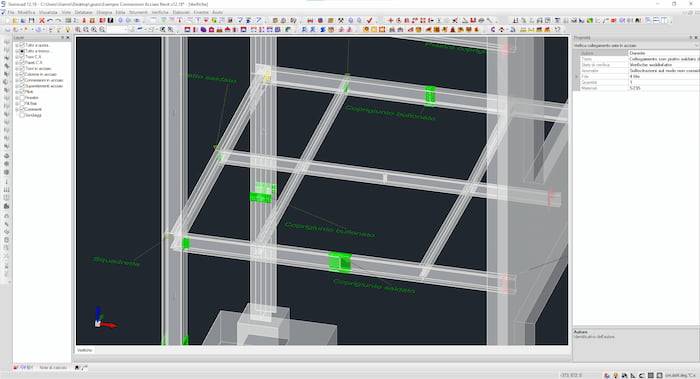Viewport: 700px width, 379px height.
Task: Click the Layer panel close icon
Action: point(68,37)
